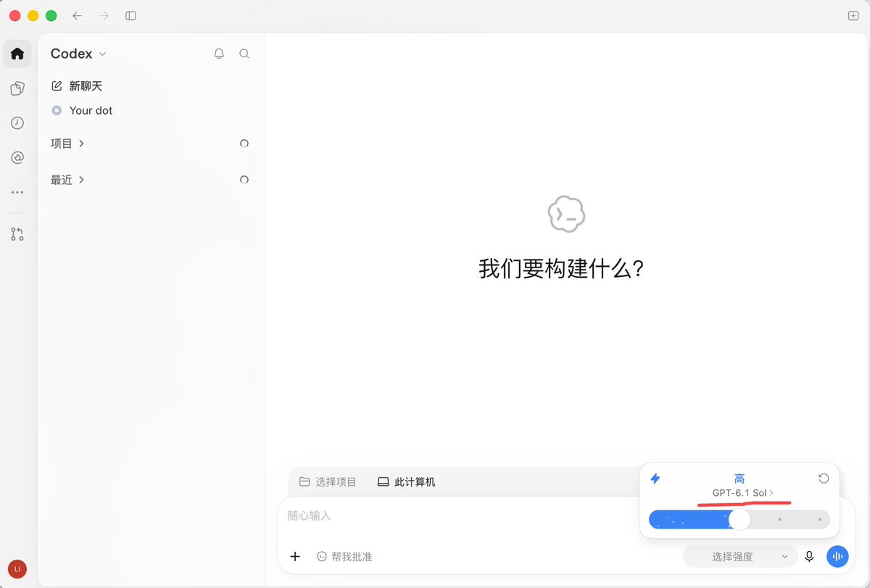Open the clock history icon in sidebar
This screenshot has height=588, width=870.
coord(17,123)
